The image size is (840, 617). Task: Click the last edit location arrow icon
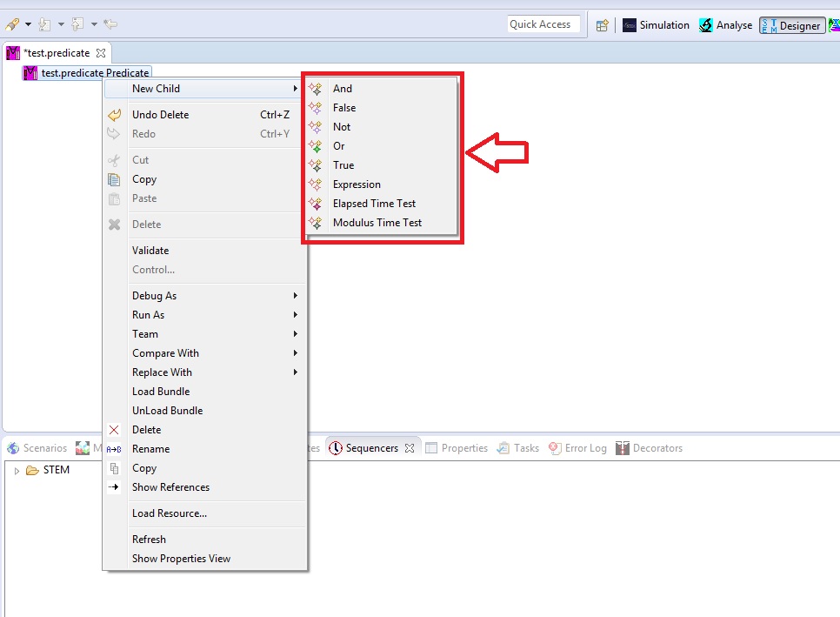pos(110,24)
